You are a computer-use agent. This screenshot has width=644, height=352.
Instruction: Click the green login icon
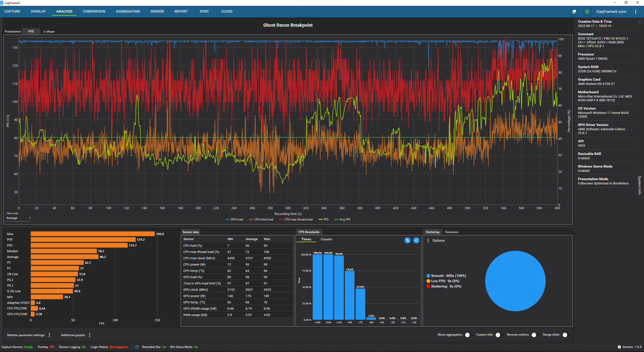tap(587, 12)
